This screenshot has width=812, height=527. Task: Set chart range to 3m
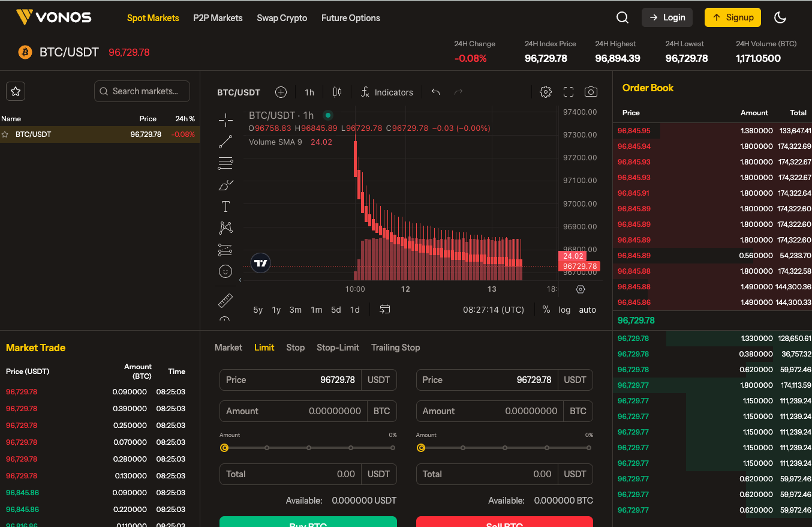pos(296,310)
